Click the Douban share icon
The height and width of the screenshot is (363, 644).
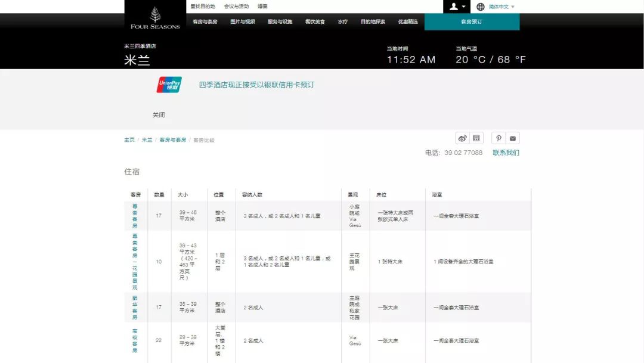tap(476, 138)
